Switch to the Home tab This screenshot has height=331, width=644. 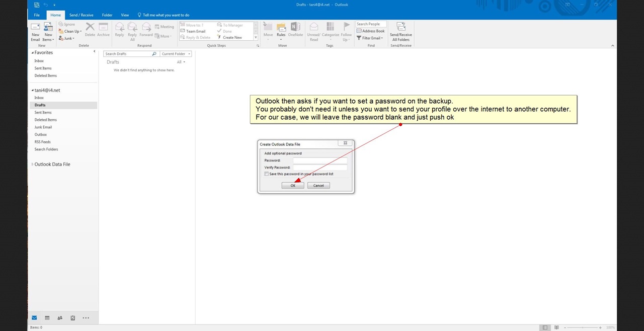pyautogui.click(x=55, y=15)
